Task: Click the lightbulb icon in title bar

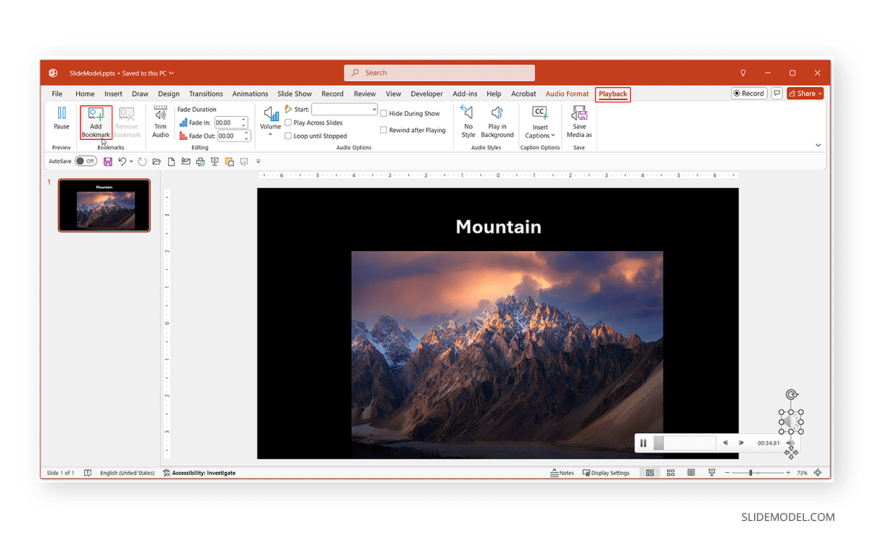Action: click(x=743, y=73)
